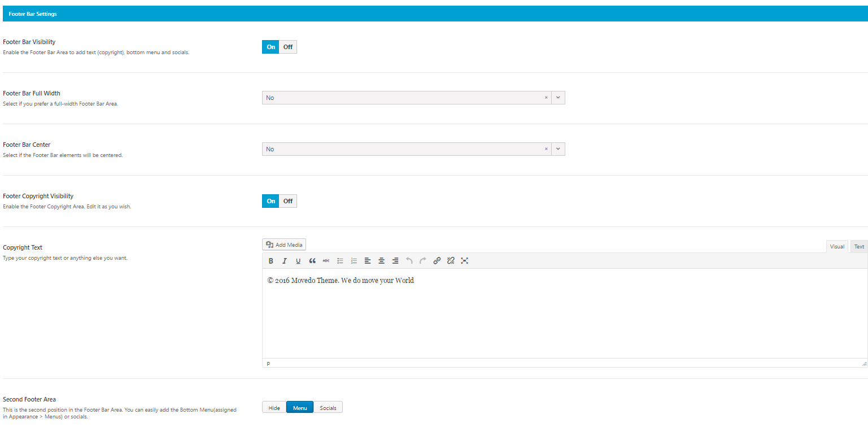Apply bold formatting in the copyright editor
The height and width of the screenshot is (432, 868).
(x=271, y=261)
